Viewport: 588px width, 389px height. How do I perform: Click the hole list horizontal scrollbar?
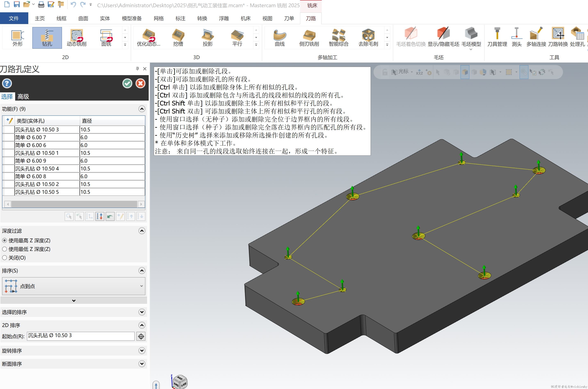pos(74,204)
